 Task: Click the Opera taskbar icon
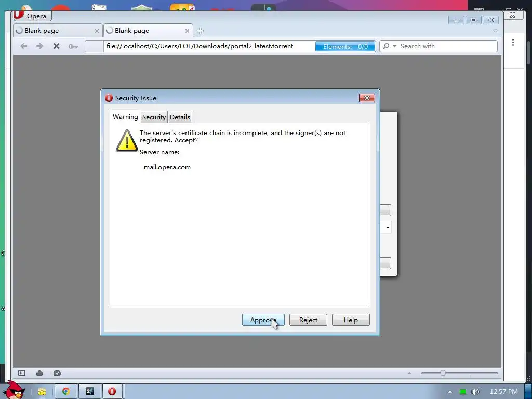pos(112,392)
